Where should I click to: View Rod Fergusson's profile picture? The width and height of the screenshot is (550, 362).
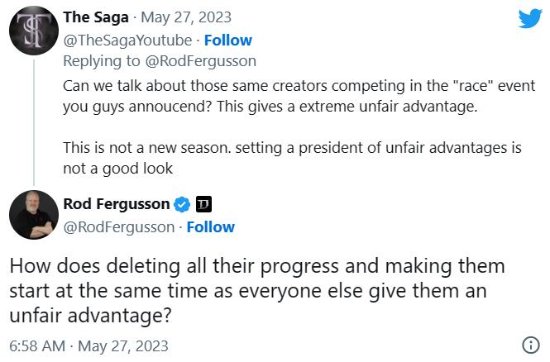34,215
